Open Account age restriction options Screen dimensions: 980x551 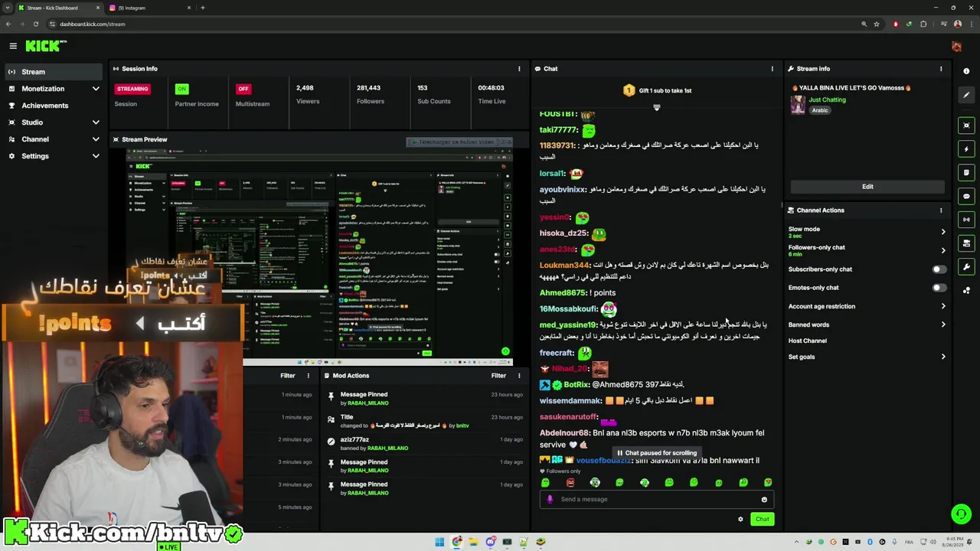942,306
